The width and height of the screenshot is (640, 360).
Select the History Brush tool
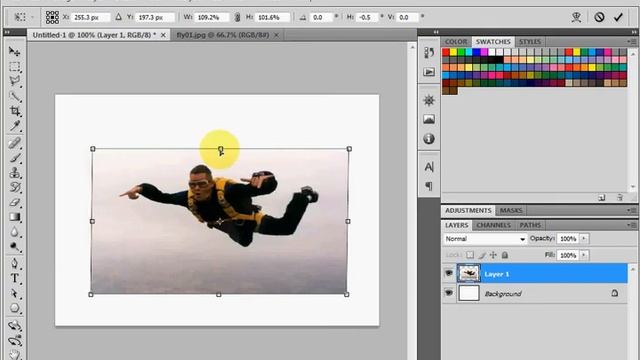pyautogui.click(x=14, y=187)
